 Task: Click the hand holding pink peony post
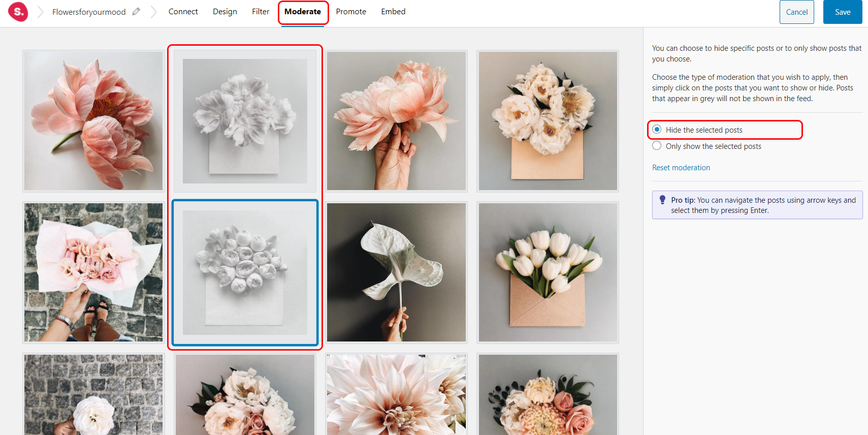tap(396, 121)
